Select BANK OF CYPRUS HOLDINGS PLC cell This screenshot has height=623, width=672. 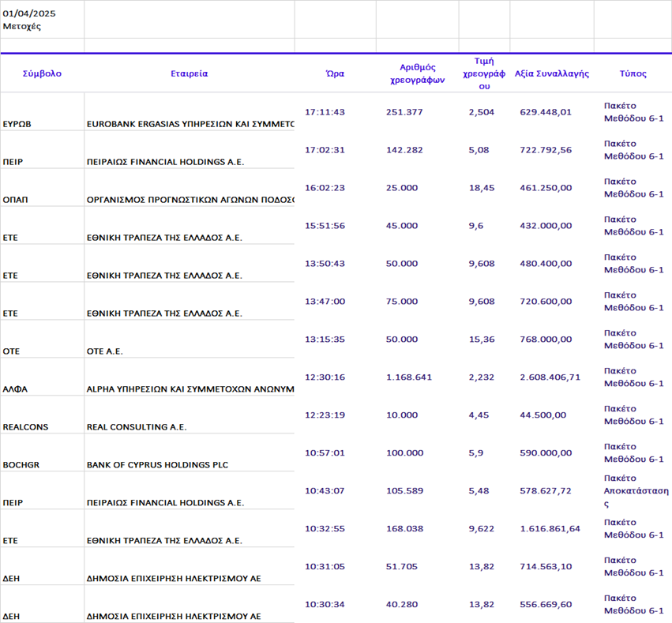[157, 465]
